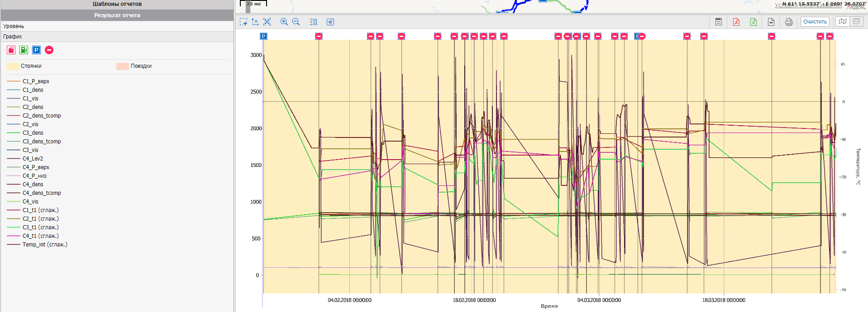This screenshot has height=312, width=868.
Task: Toggle fuel filling station markers
Action: (x=24, y=50)
